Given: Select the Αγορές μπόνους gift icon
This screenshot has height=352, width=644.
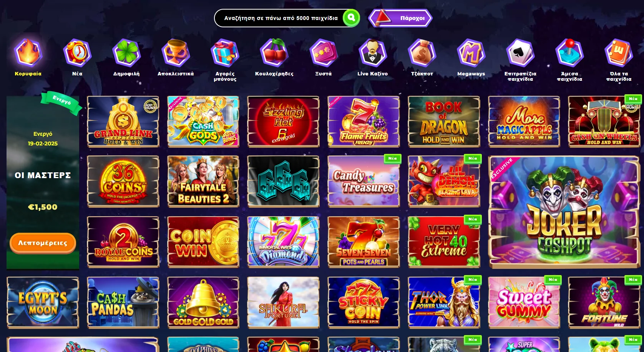Looking at the screenshot, I should coord(225,53).
